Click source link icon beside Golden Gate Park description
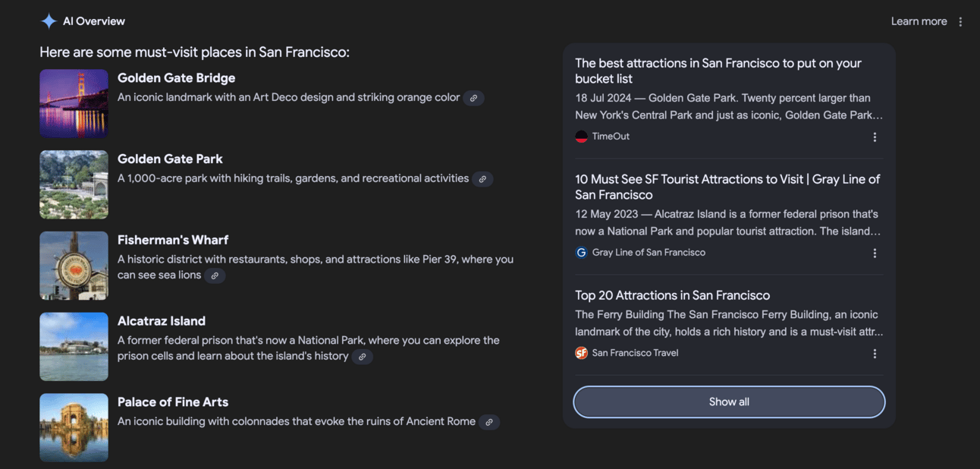The width and height of the screenshot is (980, 469). 482,179
